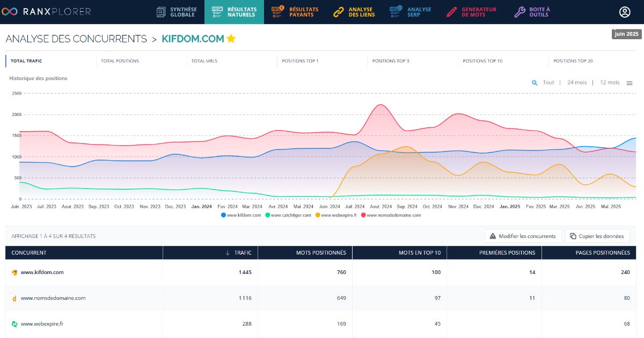Click the Modifier les concurrents button

[x=523, y=236]
